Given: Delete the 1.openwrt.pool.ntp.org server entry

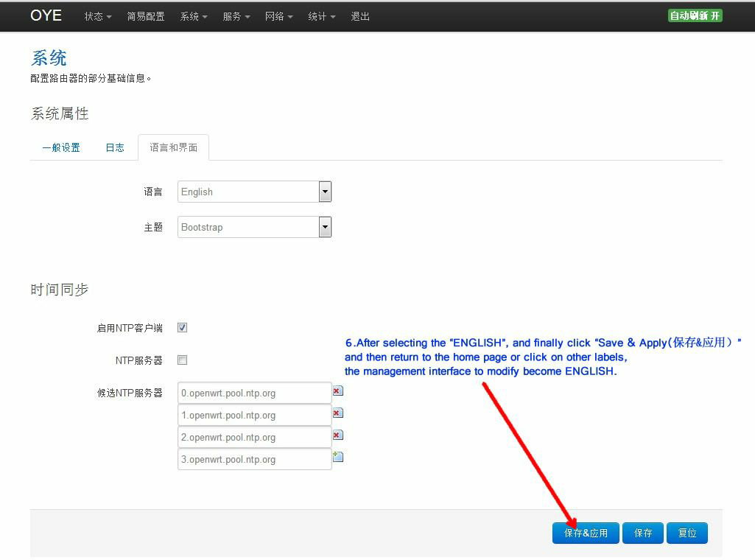Looking at the screenshot, I should [x=337, y=413].
